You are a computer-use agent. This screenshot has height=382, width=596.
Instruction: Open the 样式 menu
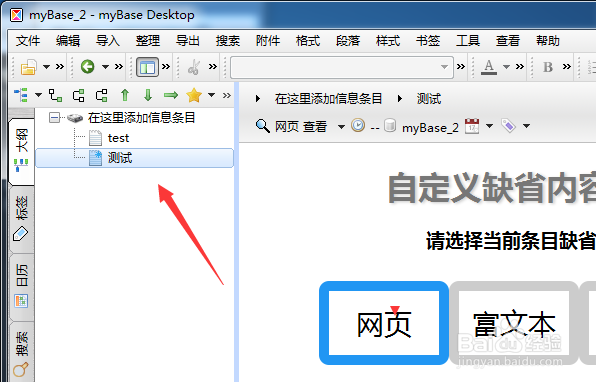click(388, 41)
